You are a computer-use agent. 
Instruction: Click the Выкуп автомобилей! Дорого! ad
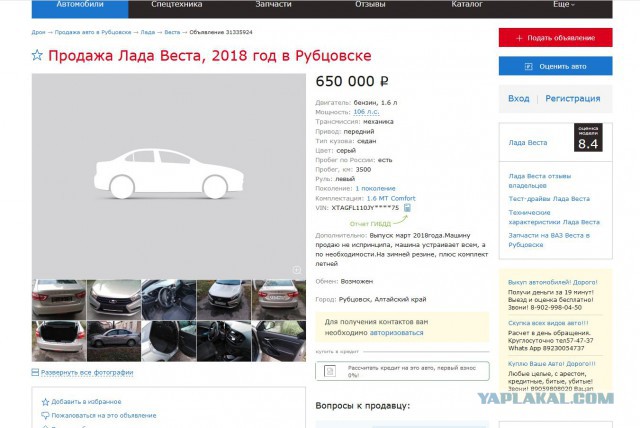coord(553,282)
